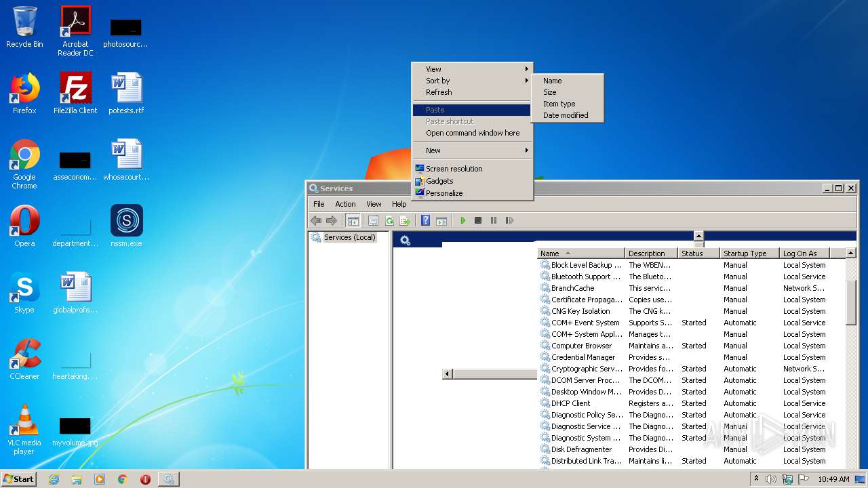Click the volume speaker tray icon
This screenshot has width=868, height=488.
click(x=771, y=479)
